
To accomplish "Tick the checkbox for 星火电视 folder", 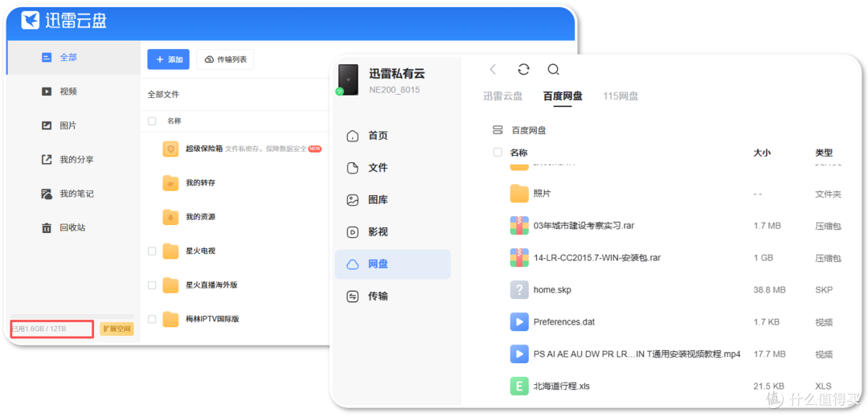I will [x=152, y=251].
